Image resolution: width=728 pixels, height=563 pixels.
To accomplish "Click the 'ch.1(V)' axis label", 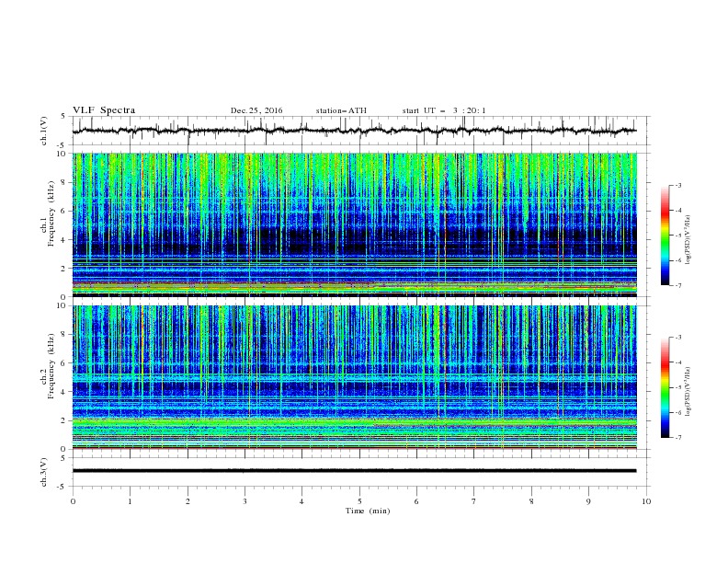I will click(x=44, y=131).
